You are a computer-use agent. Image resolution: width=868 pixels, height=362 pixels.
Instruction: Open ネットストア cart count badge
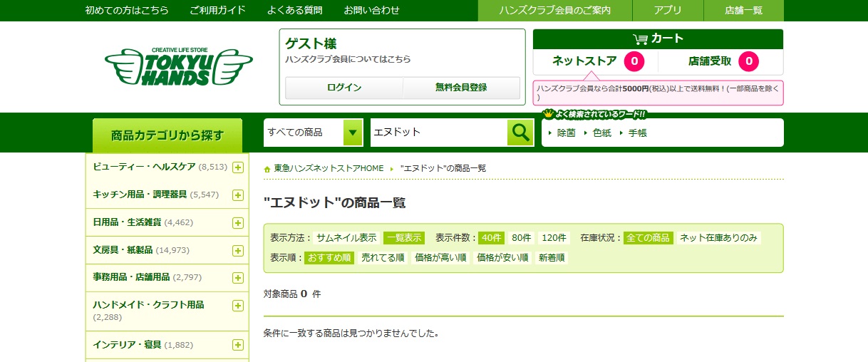pos(634,62)
